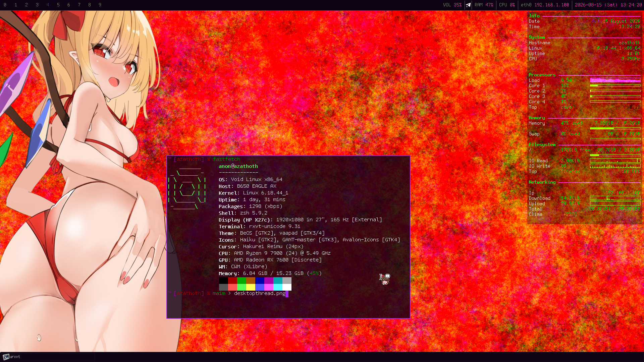Open workspace 3
The image size is (644, 362).
click(37, 5)
